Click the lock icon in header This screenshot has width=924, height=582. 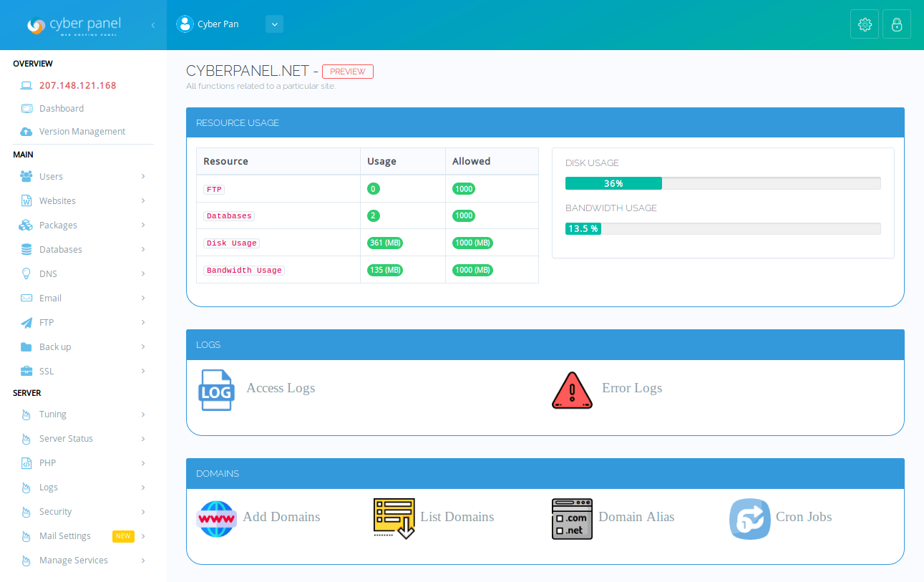897,24
